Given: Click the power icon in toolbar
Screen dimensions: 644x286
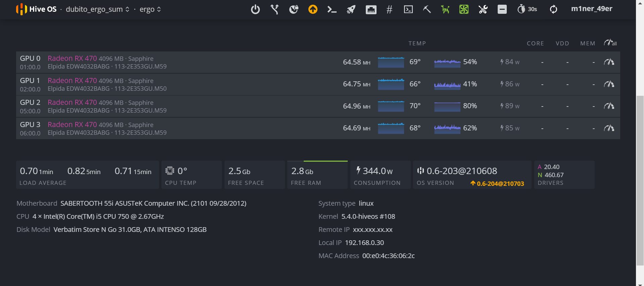Looking at the screenshot, I should pyautogui.click(x=255, y=9).
